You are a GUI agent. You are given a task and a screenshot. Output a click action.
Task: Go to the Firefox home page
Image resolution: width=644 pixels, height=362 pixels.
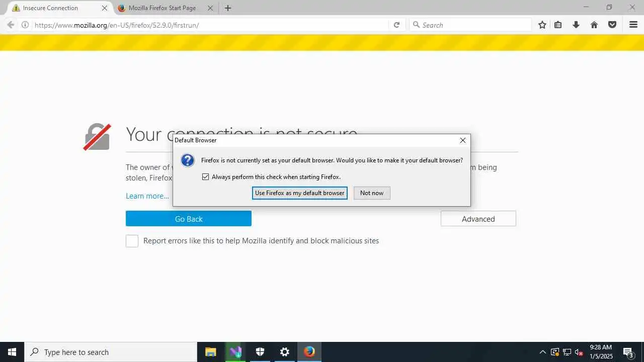pyautogui.click(x=594, y=25)
